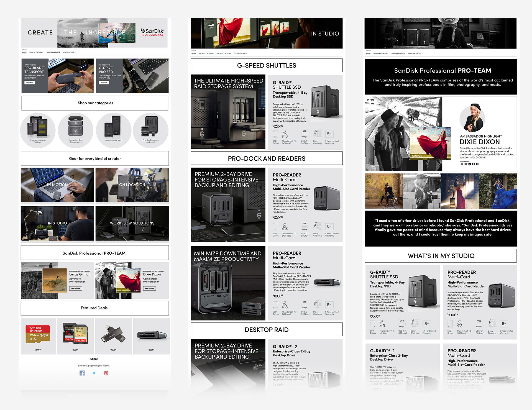
Task: Click 5 Year warranty icon in In Studio G-RAID Shuttle card
Action: coord(329,134)
